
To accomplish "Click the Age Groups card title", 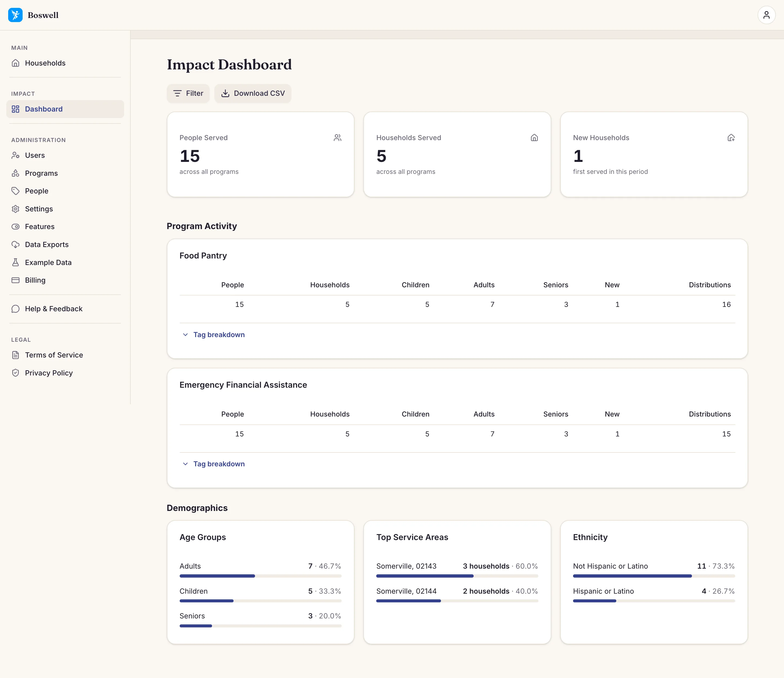I will (203, 537).
